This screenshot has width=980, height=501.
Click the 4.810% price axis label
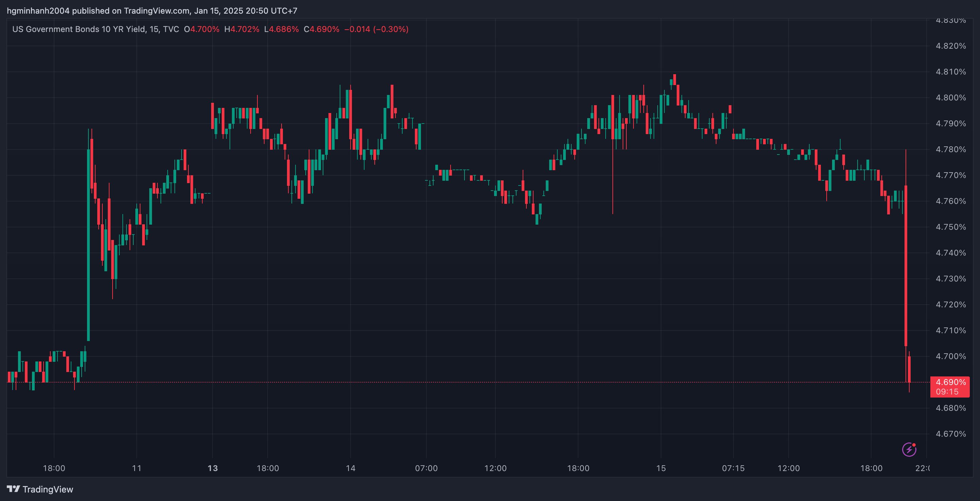point(950,71)
